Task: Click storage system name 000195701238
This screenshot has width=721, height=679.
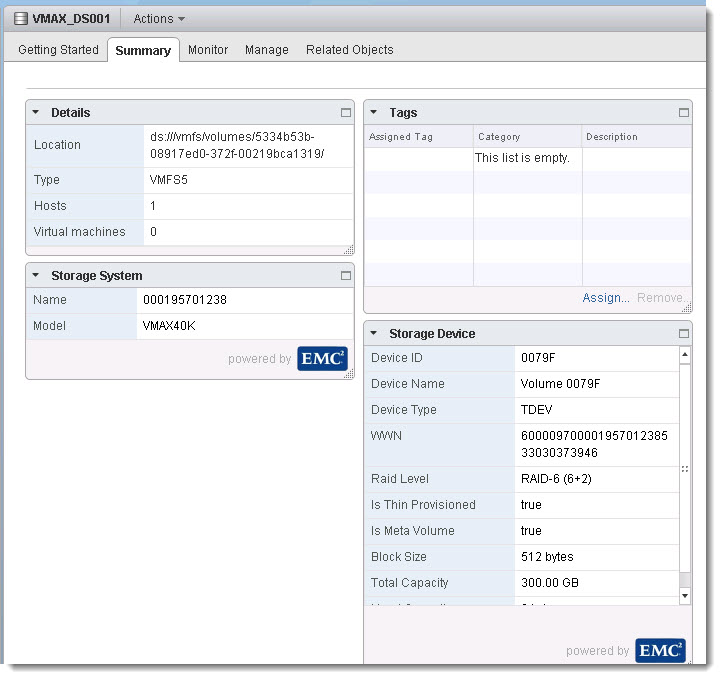Action: tap(185, 300)
